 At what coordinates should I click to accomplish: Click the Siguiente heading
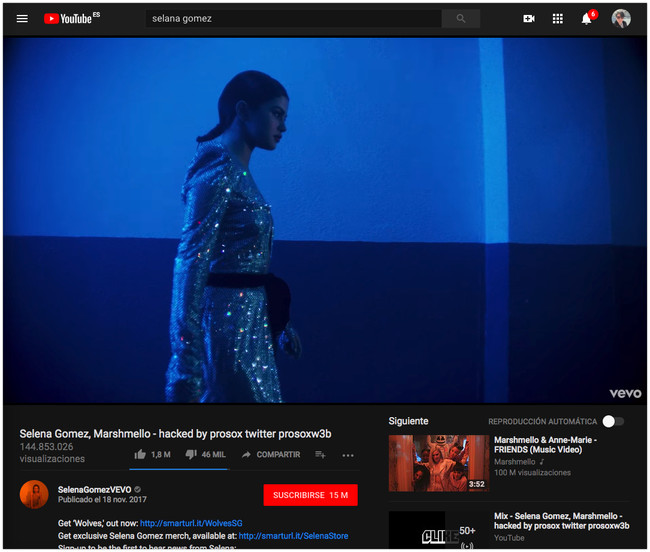[408, 421]
